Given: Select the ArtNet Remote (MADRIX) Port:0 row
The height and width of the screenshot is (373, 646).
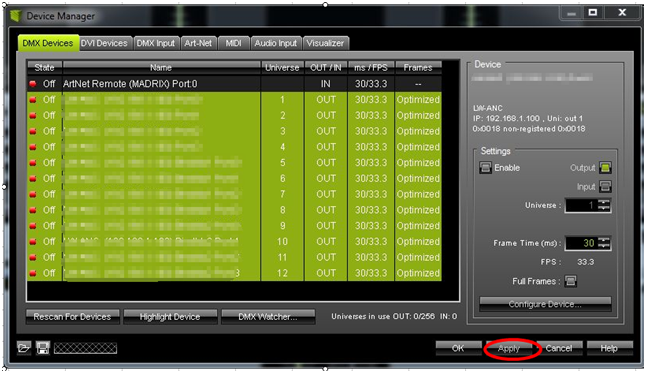Looking at the screenshot, I should [x=234, y=84].
